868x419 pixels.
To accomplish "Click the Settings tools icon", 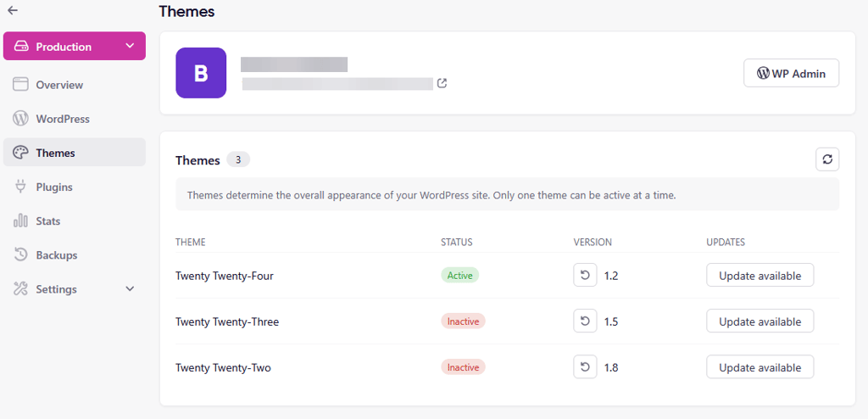I will click(x=20, y=288).
